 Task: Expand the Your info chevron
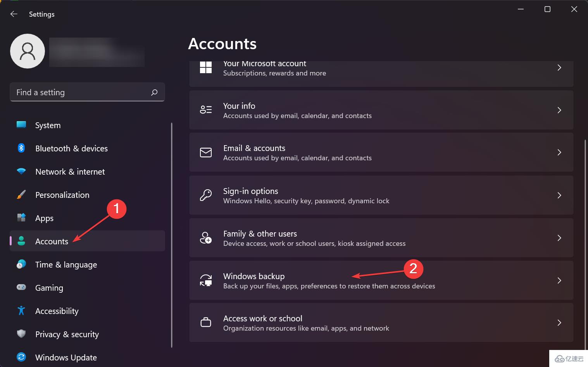pyautogui.click(x=559, y=110)
